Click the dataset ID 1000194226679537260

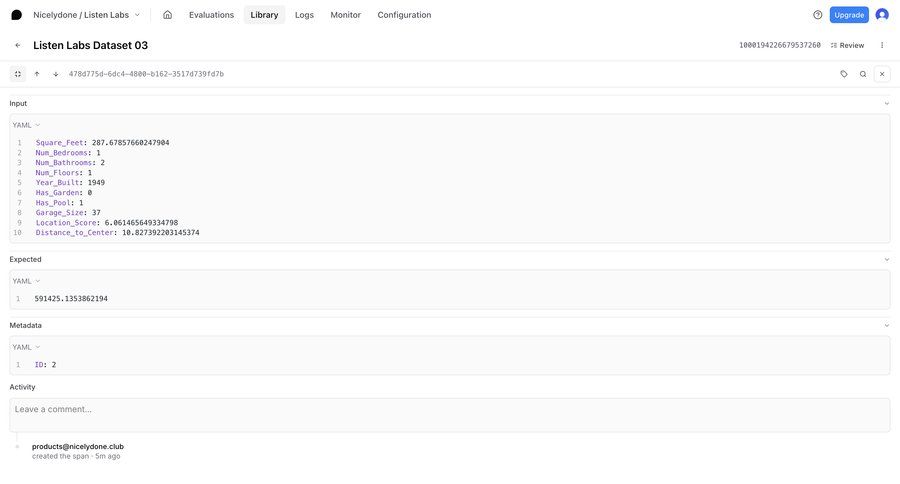779,45
